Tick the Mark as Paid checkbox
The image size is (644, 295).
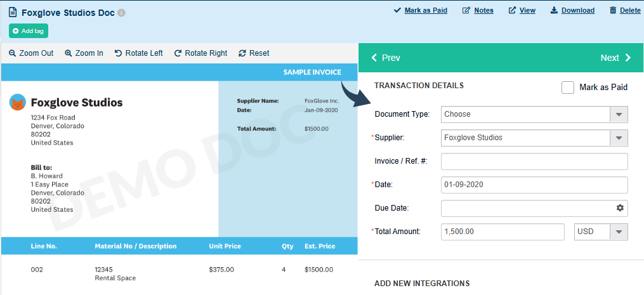568,88
